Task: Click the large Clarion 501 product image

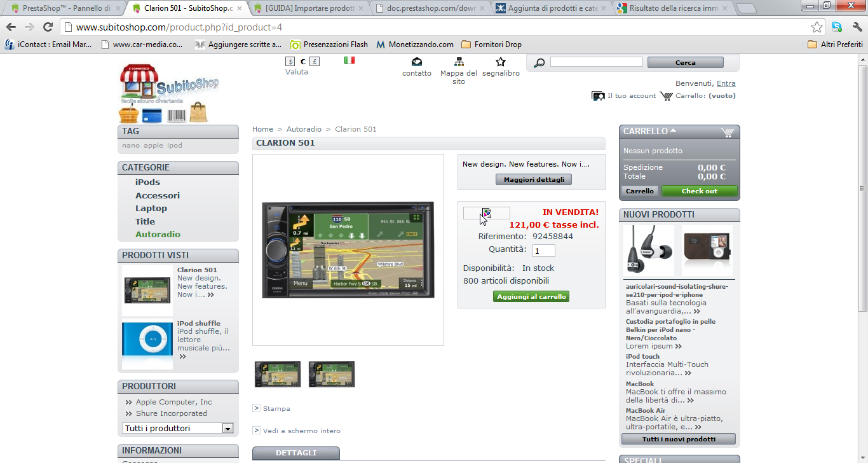Action: pos(348,250)
